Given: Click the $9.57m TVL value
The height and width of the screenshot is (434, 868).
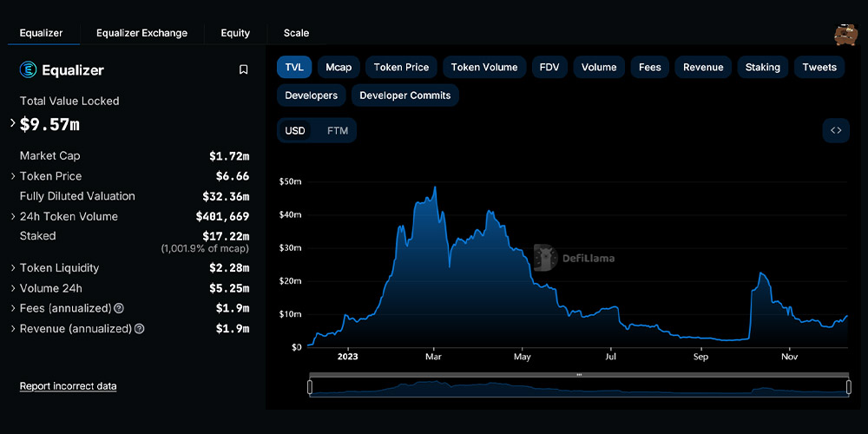Looking at the screenshot, I should point(49,124).
